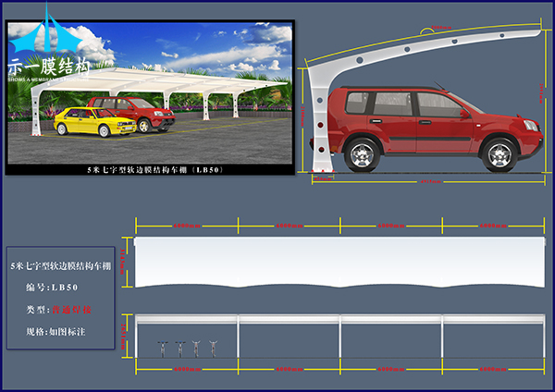Click the info panel title text
The image size is (555, 392).
(59, 266)
